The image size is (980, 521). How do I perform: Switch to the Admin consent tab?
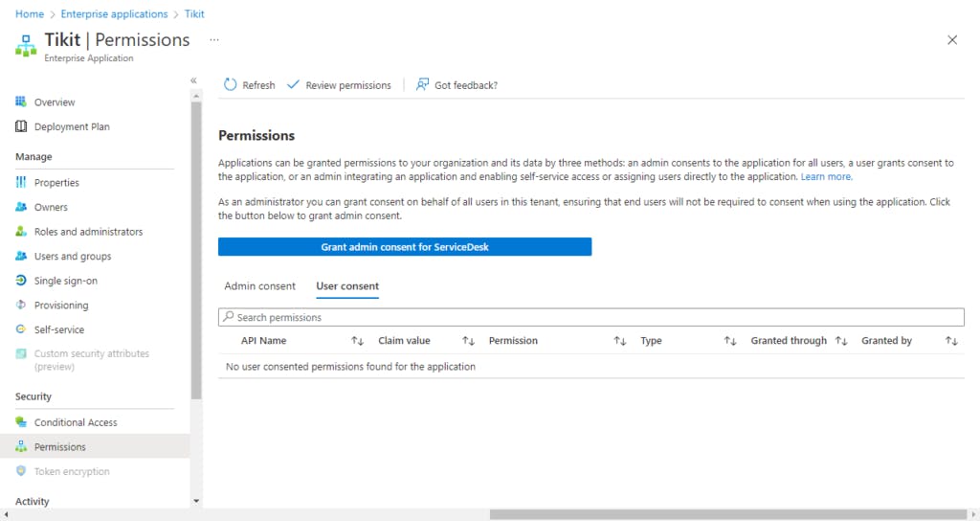pyautogui.click(x=259, y=285)
